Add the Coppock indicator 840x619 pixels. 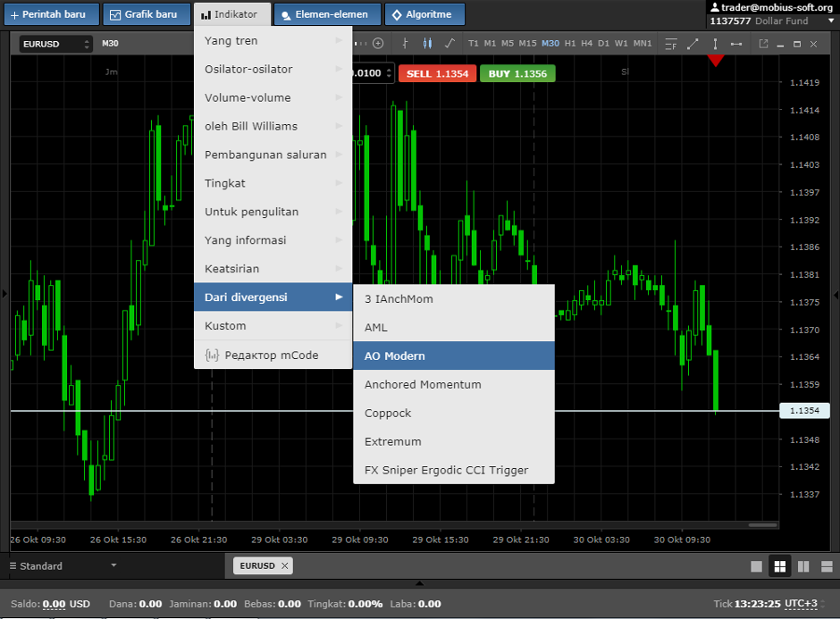point(454,413)
